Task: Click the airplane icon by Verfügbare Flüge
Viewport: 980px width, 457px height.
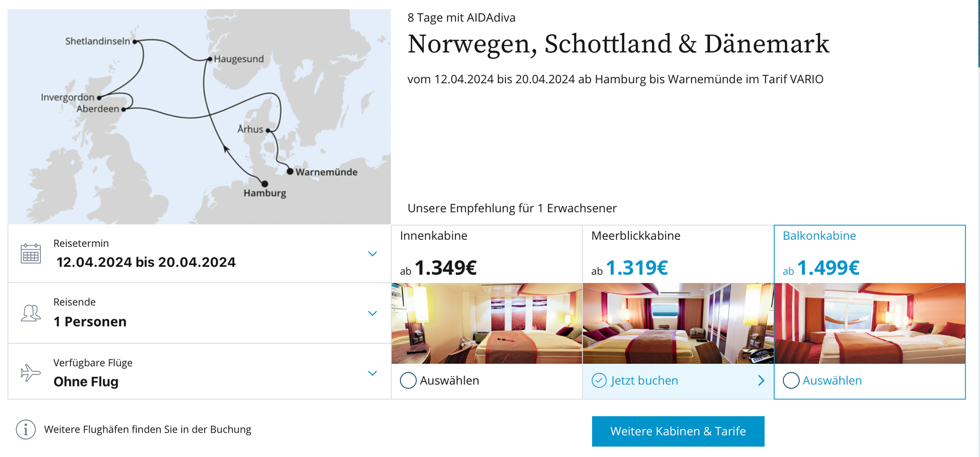Action: (x=31, y=372)
